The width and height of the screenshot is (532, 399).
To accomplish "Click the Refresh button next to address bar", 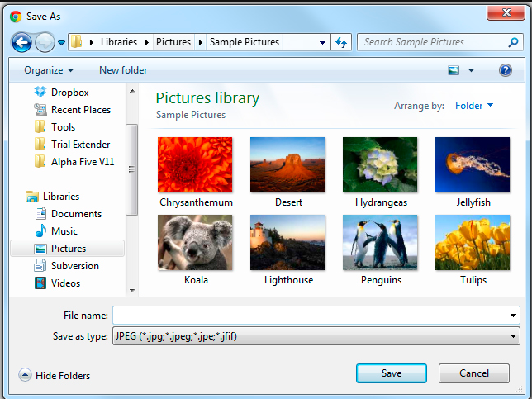I will click(x=341, y=42).
